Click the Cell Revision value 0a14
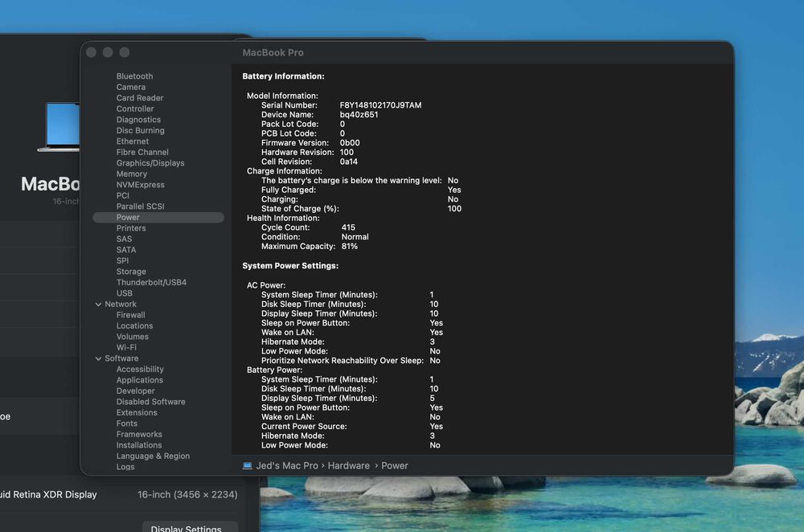Screen dimensions: 804x532 point(349,162)
